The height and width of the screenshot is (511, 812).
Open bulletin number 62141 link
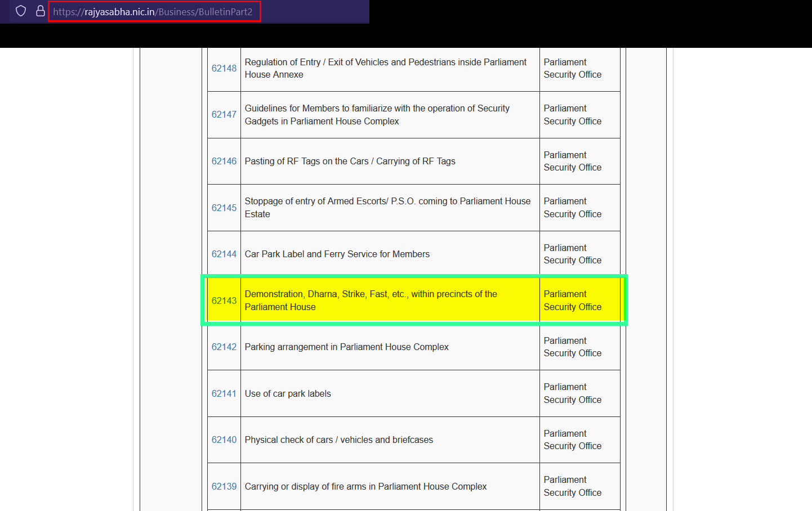(x=224, y=393)
